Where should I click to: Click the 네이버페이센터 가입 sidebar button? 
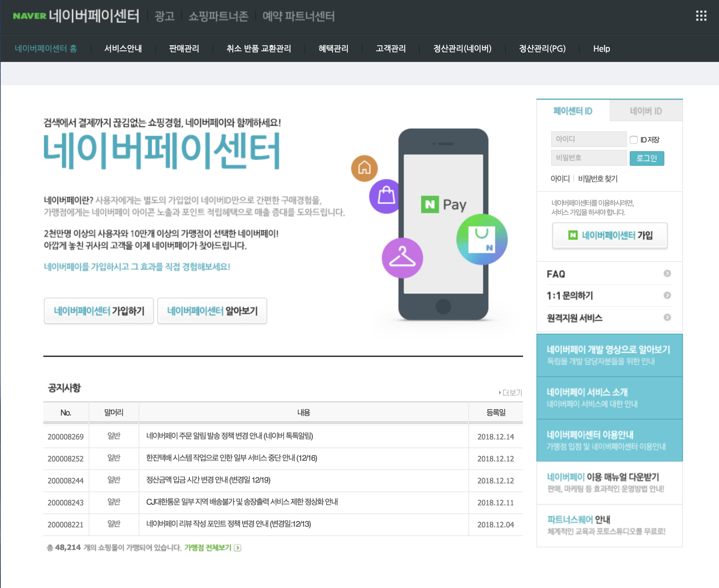coord(609,235)
